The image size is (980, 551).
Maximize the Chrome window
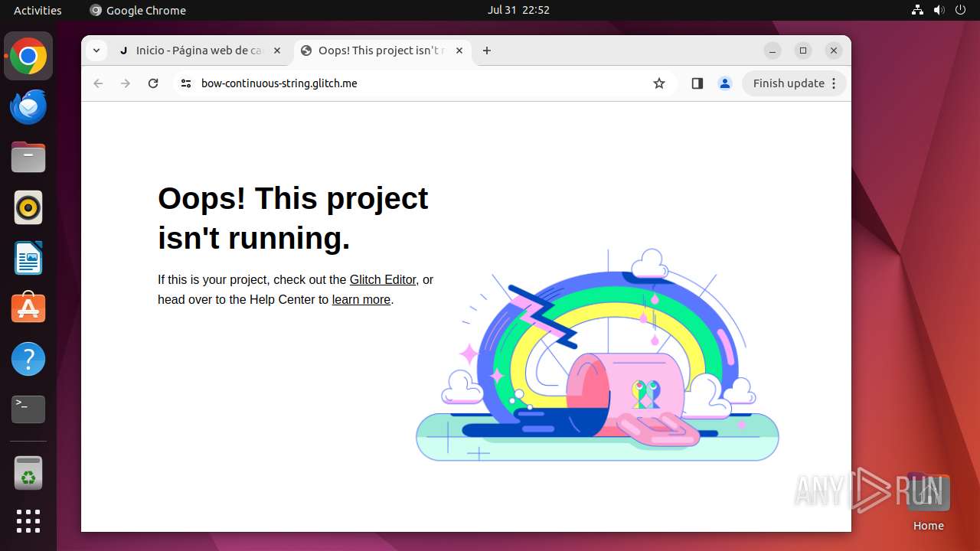[x=803, y=51]
